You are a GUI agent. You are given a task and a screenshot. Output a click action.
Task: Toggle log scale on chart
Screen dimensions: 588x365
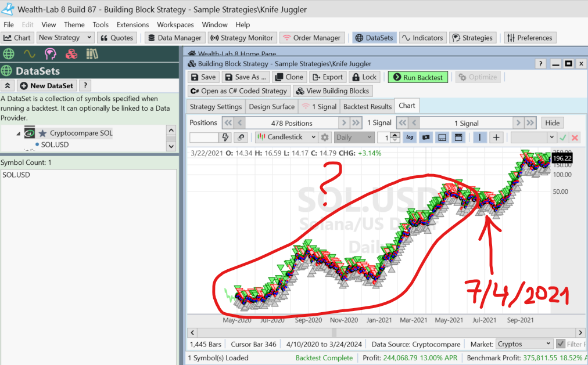410,138
